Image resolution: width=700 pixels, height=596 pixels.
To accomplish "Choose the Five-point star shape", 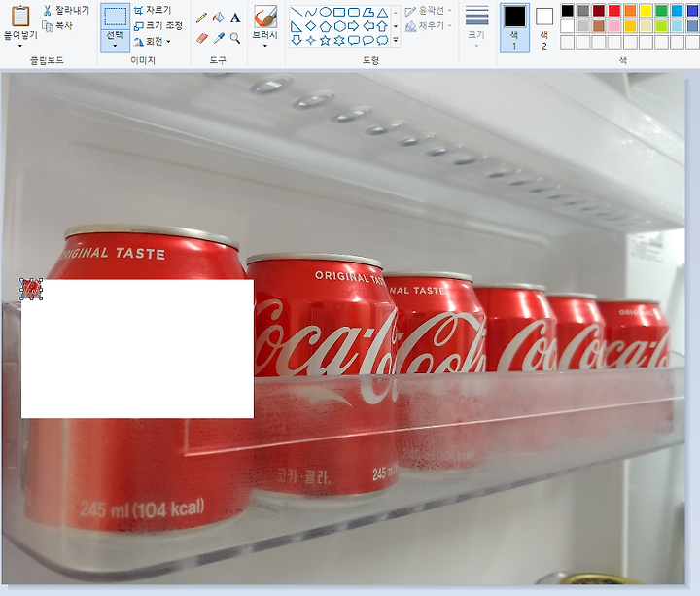I will click(325, 41).
